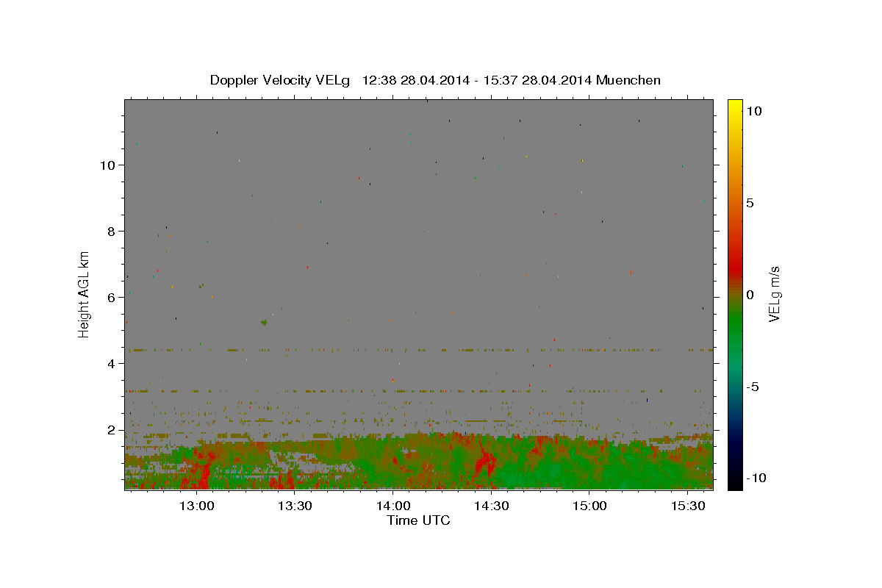Viewport: 882px width, 588px height.
Task: Click the colorbar value -10 label
Action: point(756,478)
